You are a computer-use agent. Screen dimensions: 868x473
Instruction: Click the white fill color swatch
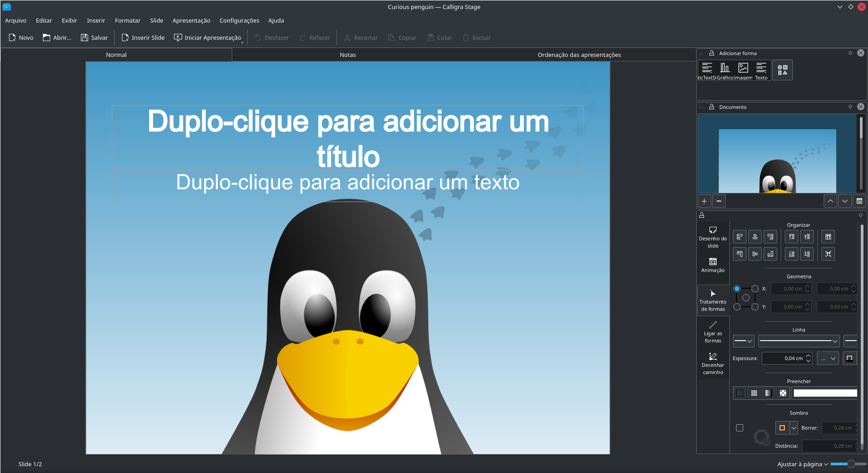825,393
